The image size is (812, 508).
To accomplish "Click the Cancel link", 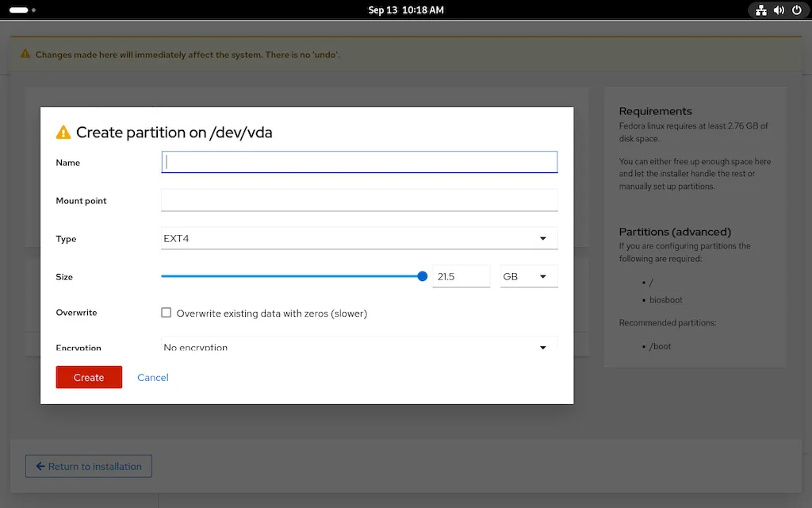I will pos(153,377).
